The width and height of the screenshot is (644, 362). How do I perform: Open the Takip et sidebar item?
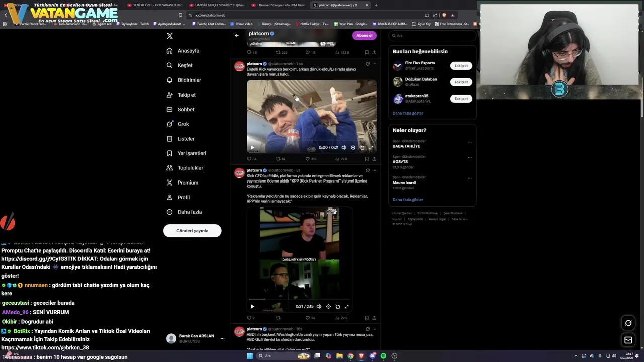[181, 95]
